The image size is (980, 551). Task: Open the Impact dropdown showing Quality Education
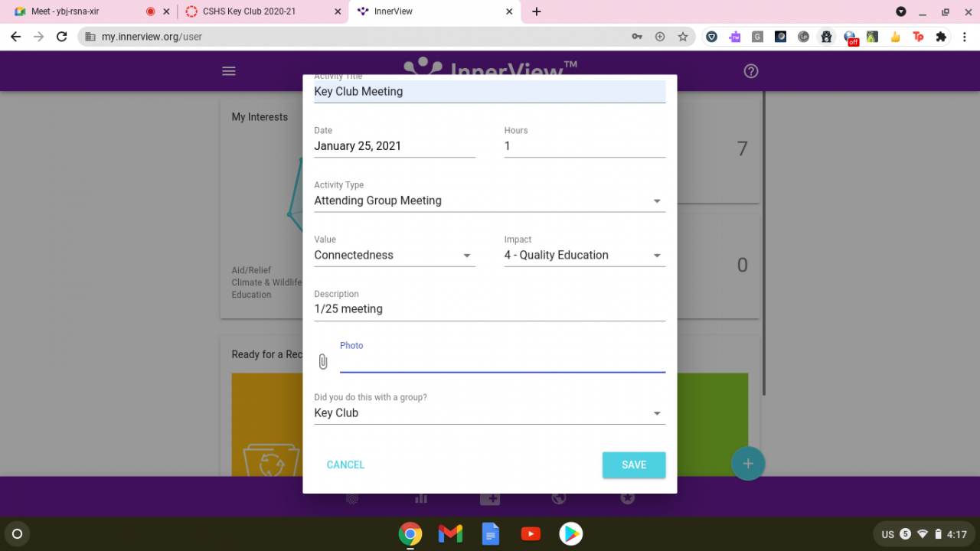click(584, 256)
